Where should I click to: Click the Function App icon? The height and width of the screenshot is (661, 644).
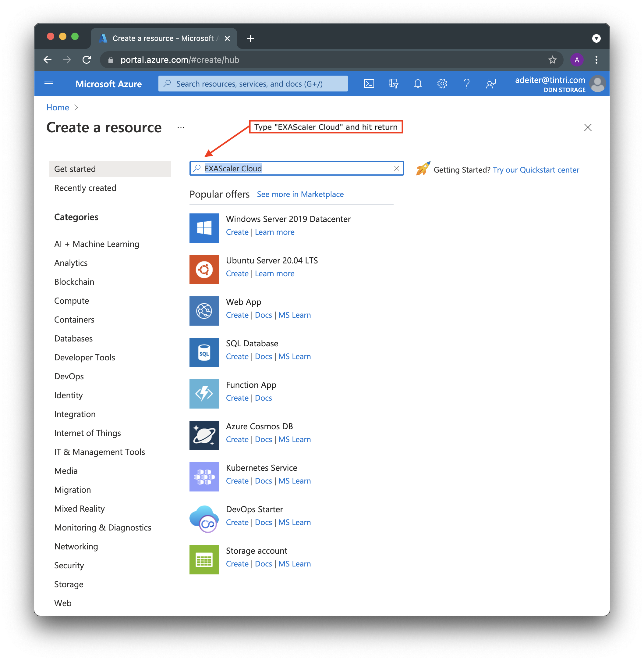204,394
